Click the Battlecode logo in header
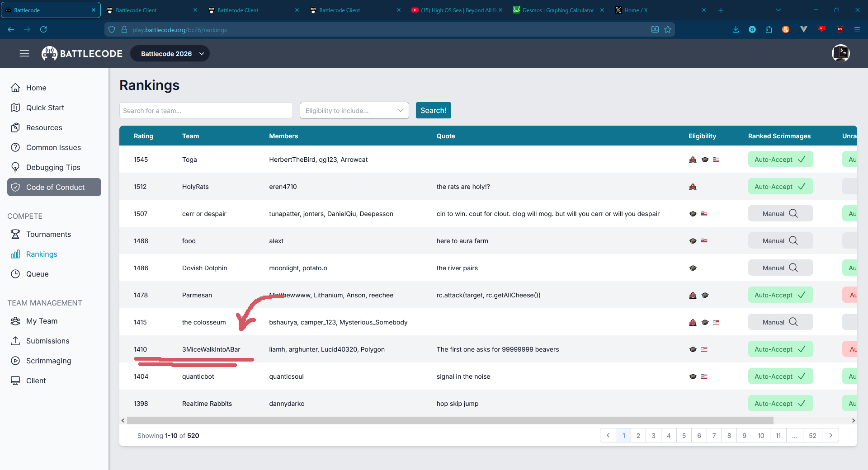The height and width of the screenshot is (470, 868). tap(82, 53)
